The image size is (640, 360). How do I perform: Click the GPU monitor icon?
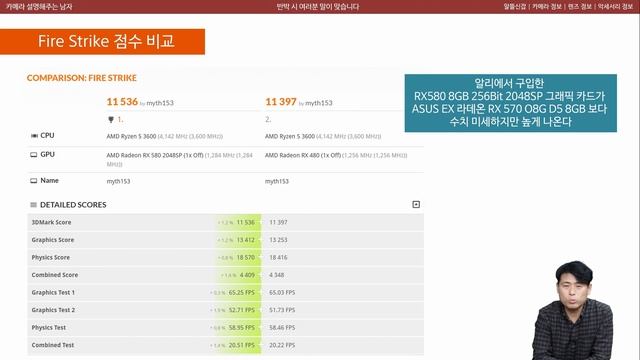pos(34,155)
